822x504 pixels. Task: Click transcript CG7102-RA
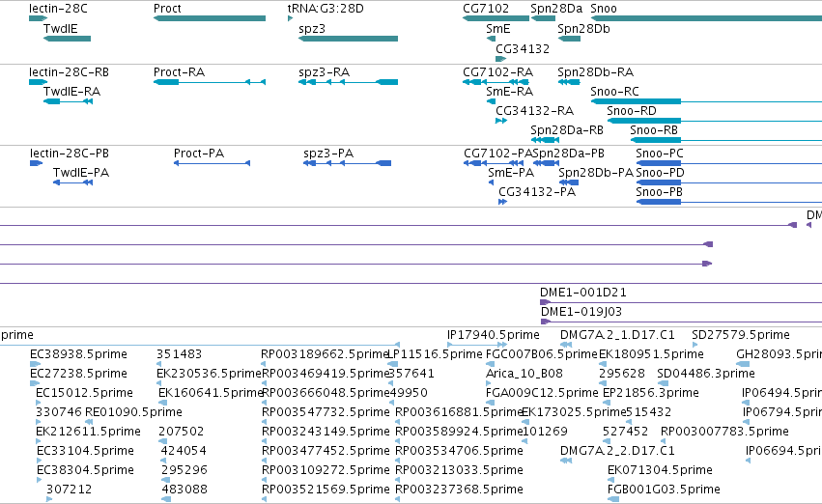[498, 72]
